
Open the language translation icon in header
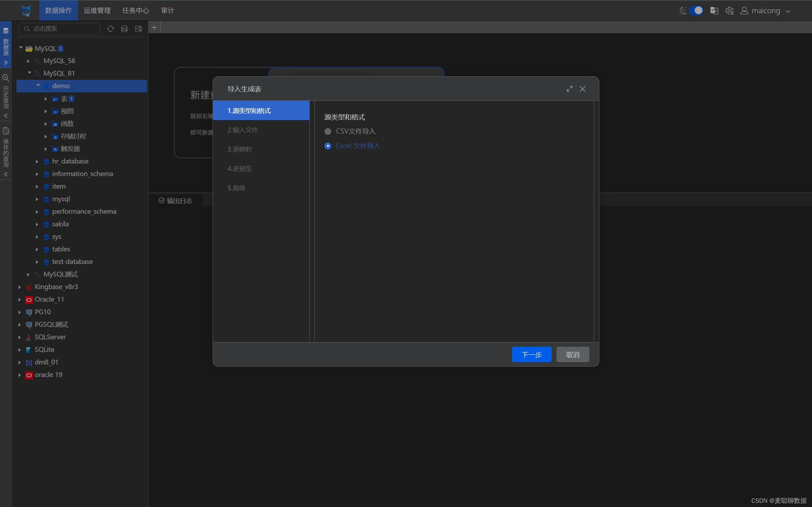(x=714, y=11)
